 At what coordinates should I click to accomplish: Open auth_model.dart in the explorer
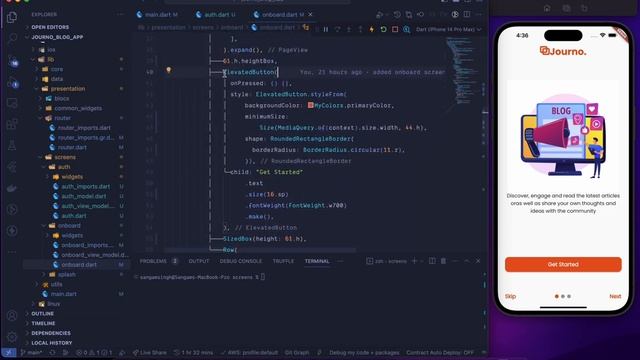pos(84,196)
